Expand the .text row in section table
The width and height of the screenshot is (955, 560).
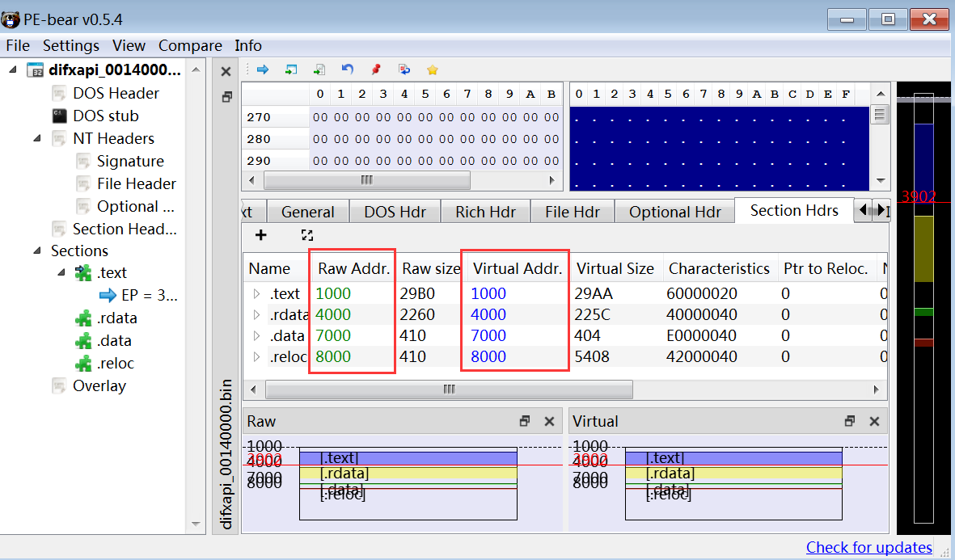[x=257, y=293]
